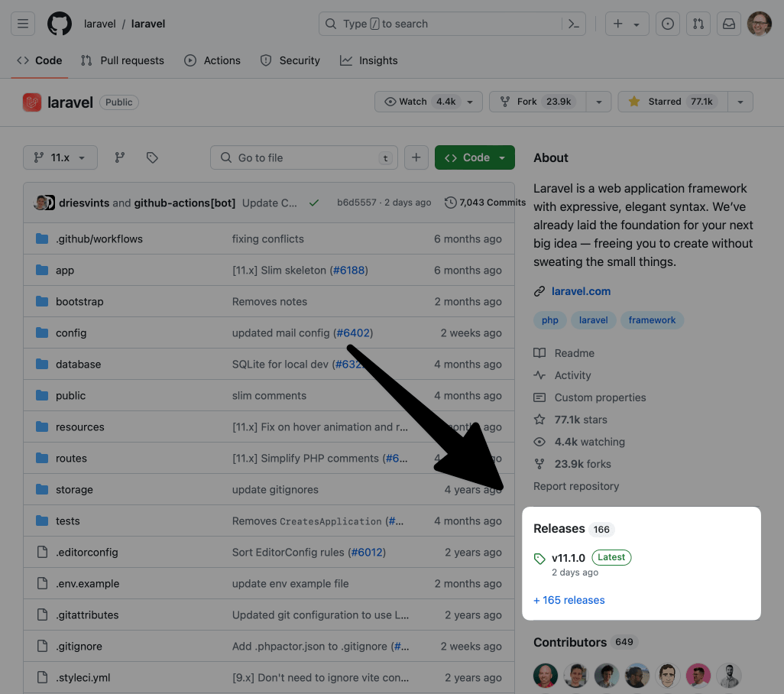Open pull request #6402 link
Image resolution: width=784 pixels, height=694 pixels.
[353, 333]
